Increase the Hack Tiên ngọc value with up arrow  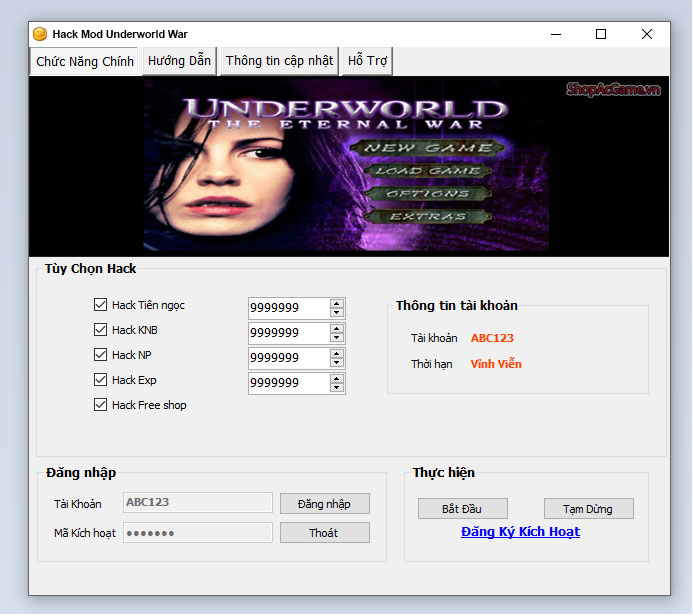tap(337, 303)
